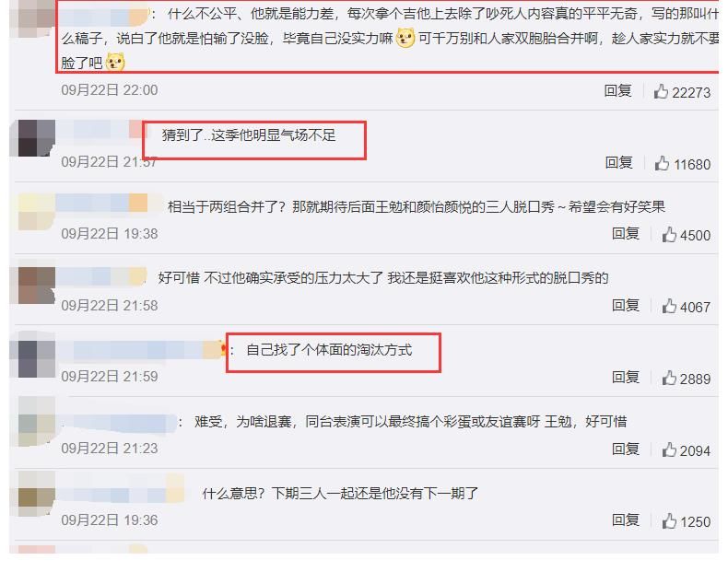Open blurred username of 21:23 commenter
Screen dimensions: 728x572
[x=120, y=423]
